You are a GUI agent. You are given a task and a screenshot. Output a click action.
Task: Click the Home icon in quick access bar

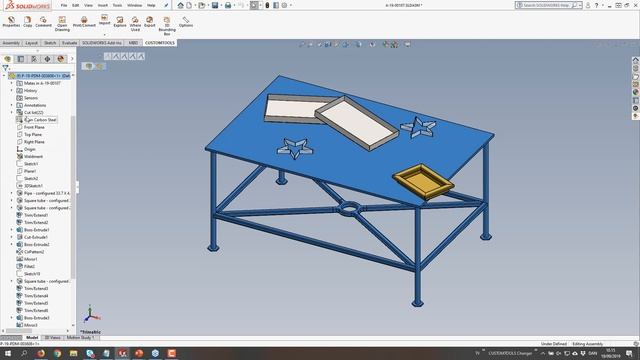(180, 5)
